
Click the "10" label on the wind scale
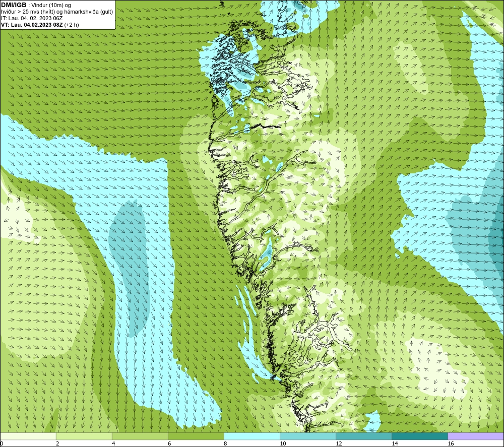283,444
